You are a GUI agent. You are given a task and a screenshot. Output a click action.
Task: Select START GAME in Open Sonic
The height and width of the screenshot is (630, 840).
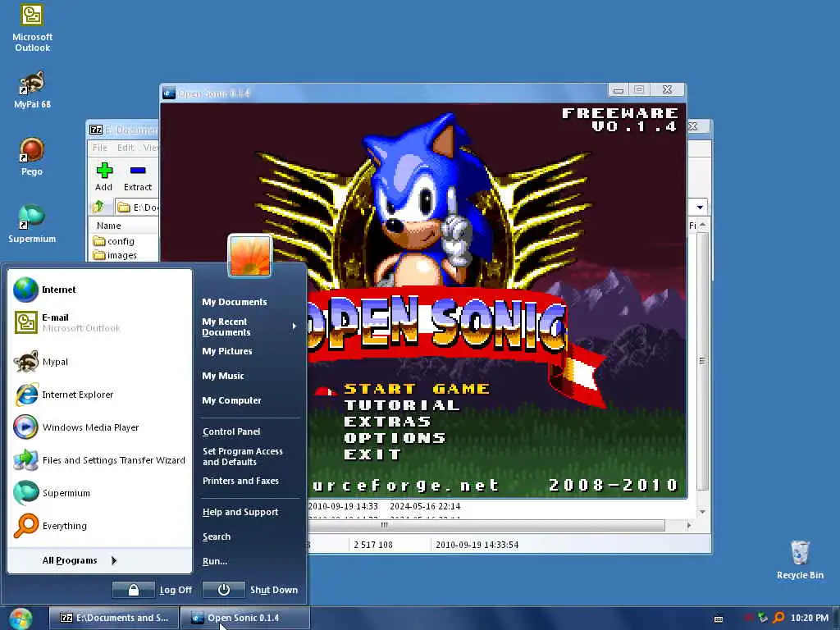(416, 389)
